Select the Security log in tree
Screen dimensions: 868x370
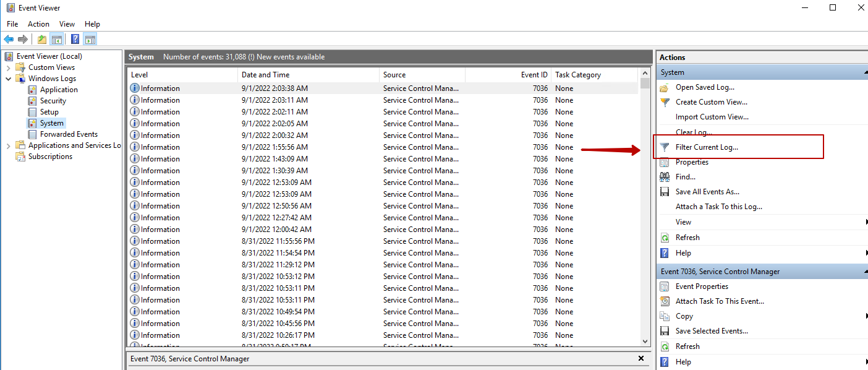(53, 101)
